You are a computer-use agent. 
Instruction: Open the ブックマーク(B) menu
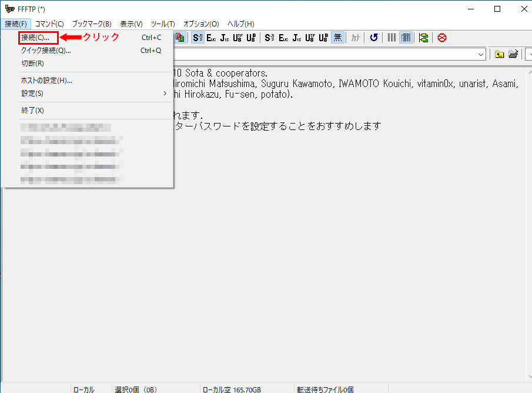click(92, 24)
